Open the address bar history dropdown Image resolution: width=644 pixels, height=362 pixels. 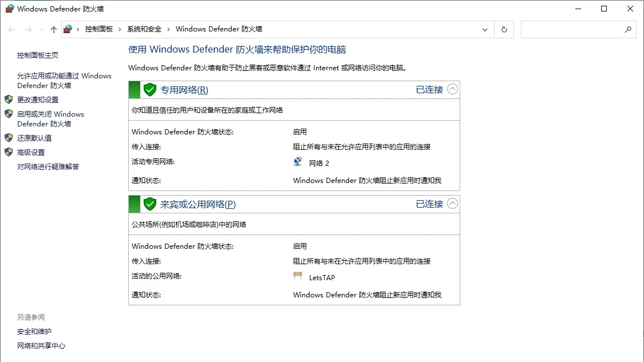(485, 29)
